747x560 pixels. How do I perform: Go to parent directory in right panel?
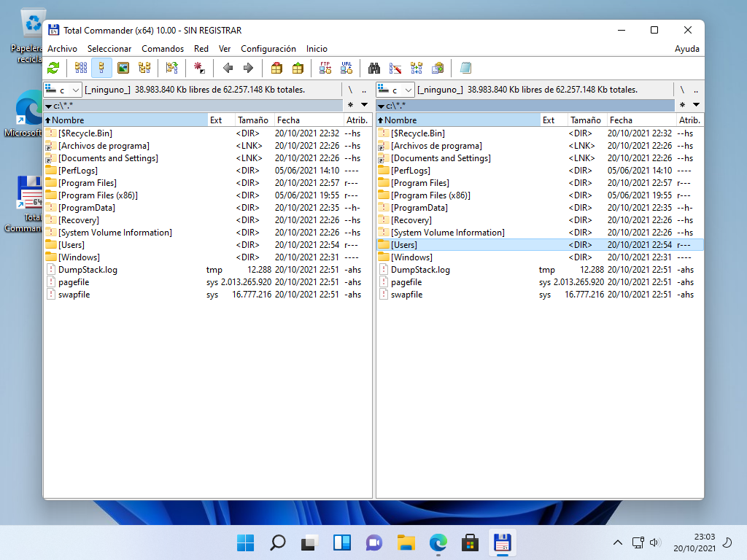point(696,90)
